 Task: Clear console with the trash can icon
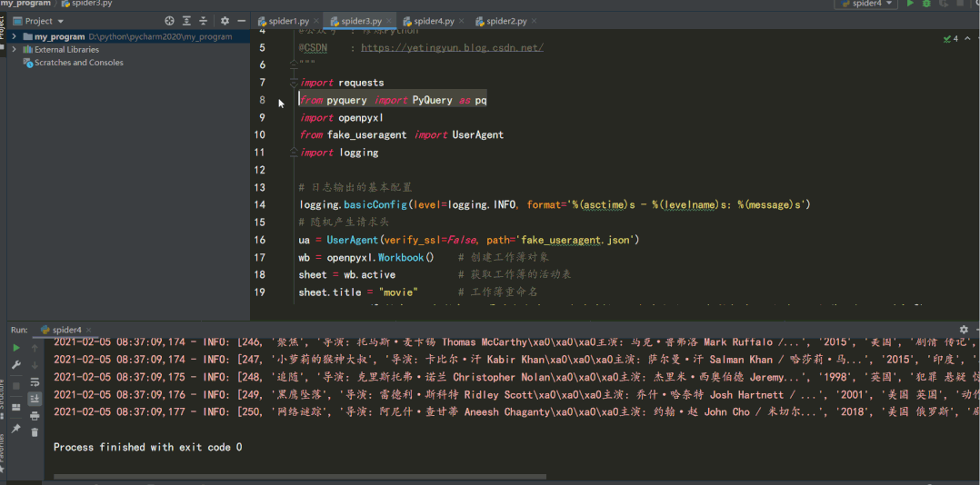(35, 432)
